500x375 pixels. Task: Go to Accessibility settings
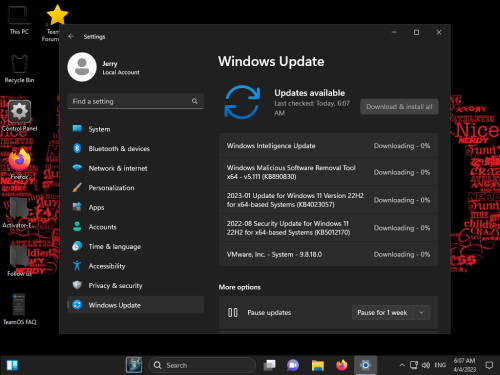[135, 266]
